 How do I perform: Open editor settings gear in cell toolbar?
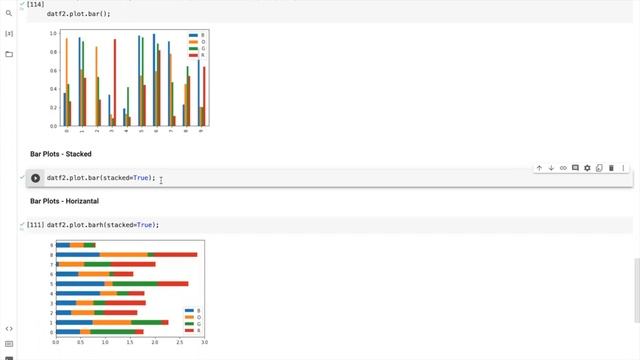[x=587, y=168]
